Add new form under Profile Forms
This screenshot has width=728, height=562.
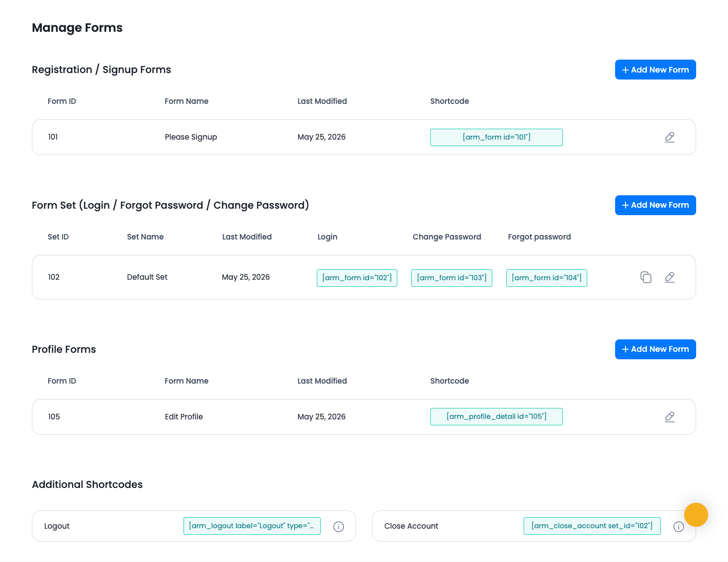click(655, 349)
